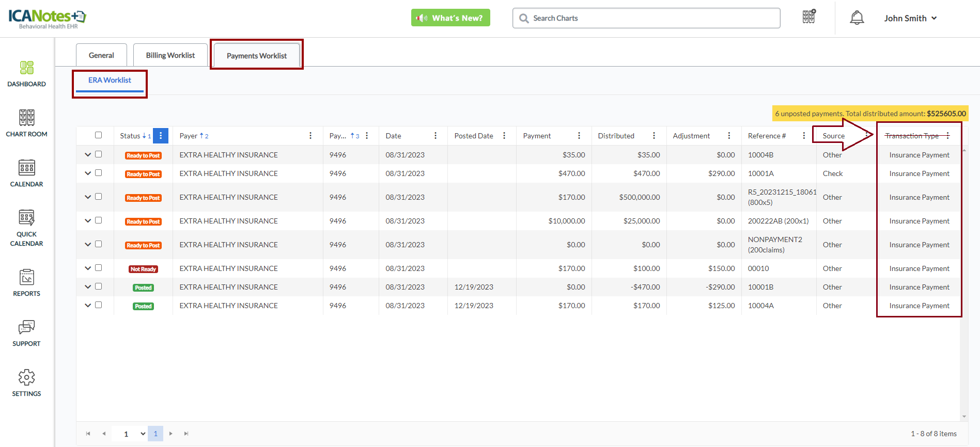Expand the row with reference 10001A
The image size is (980, 447).
point(88,173)
